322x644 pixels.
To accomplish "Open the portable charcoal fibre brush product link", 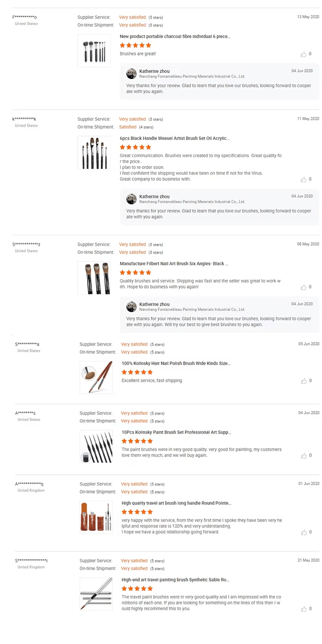I will [x=175, y=36].
